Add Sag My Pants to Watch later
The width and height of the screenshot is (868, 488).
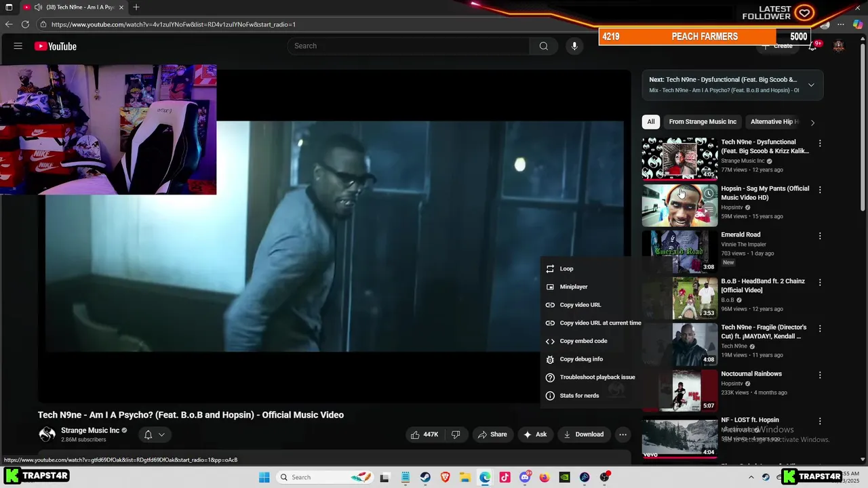[x=708, y=193]
